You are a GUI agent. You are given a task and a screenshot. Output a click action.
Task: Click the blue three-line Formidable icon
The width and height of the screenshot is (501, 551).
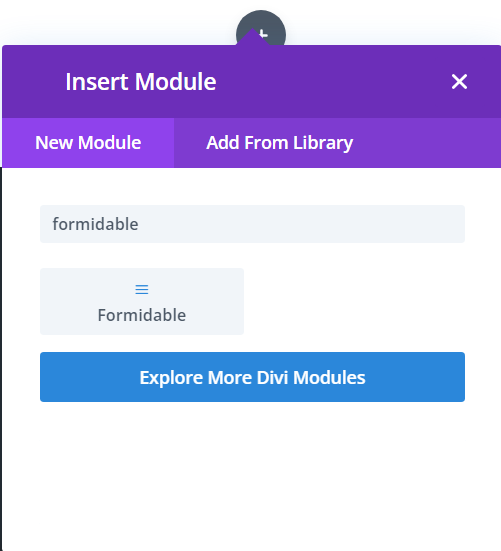142,290
